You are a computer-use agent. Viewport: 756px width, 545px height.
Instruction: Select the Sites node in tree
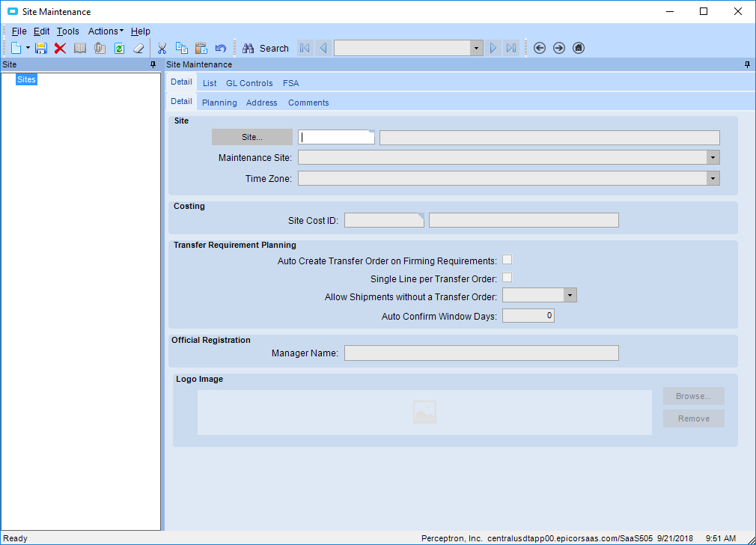tap(26, 79)
